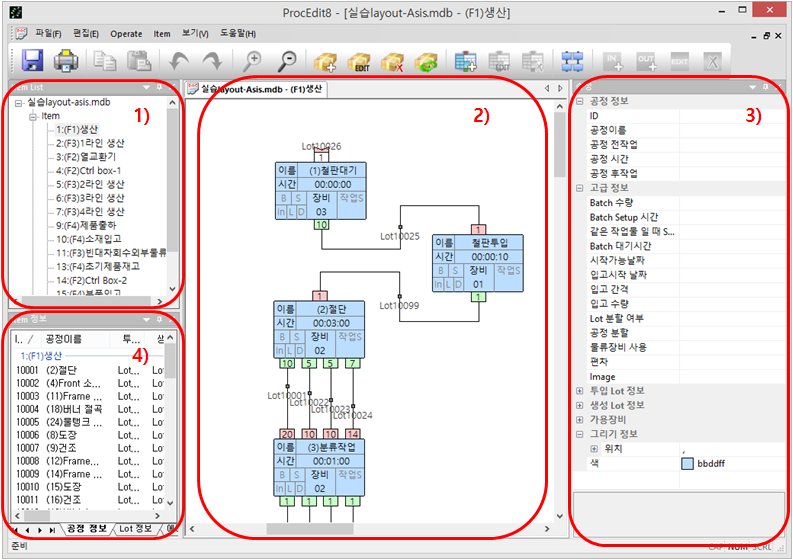Click the Print icon in toolbar

[66, 61]
